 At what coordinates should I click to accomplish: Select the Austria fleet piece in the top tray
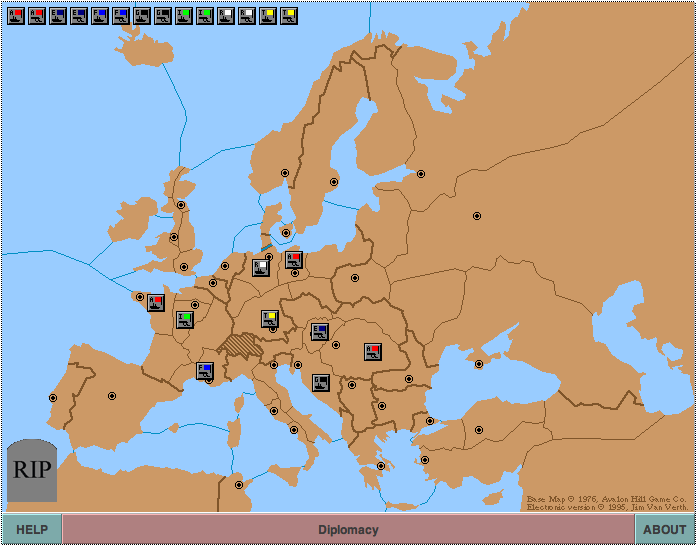pos(16,16)
